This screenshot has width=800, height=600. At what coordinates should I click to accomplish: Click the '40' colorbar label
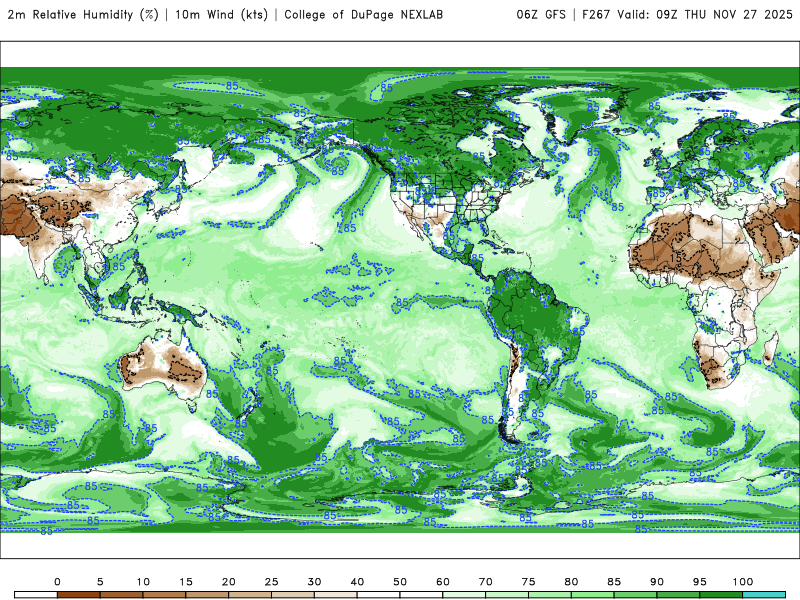357,582
